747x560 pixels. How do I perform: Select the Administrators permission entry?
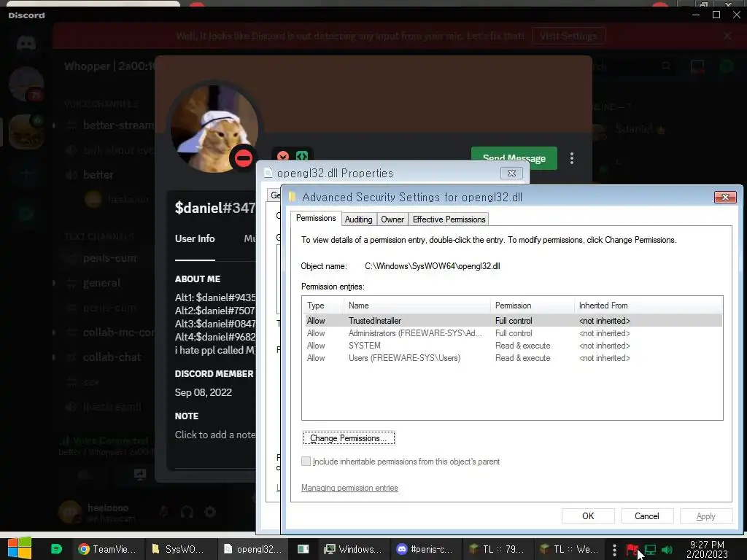pyautogui.click(x=512, y=333)
